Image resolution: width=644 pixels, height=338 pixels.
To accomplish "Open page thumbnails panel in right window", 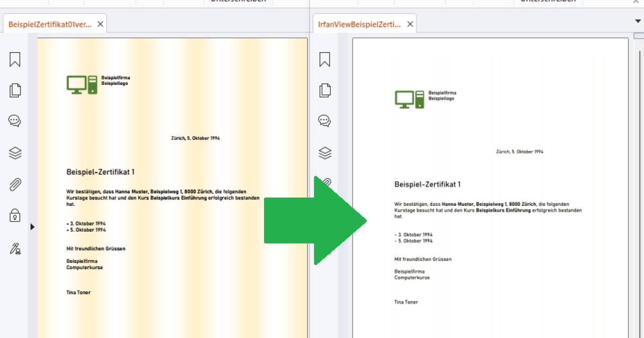I will click(325, 90).
